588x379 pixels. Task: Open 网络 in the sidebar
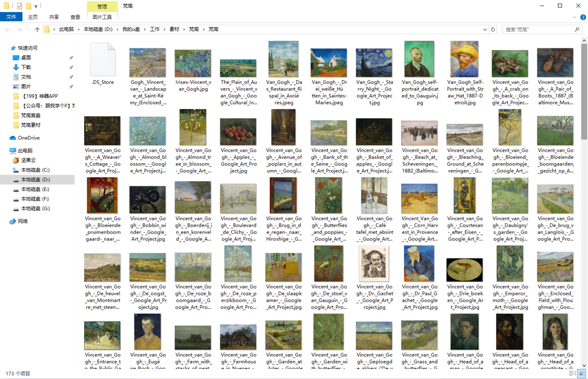pyautogui.click(x=19, y=221)
